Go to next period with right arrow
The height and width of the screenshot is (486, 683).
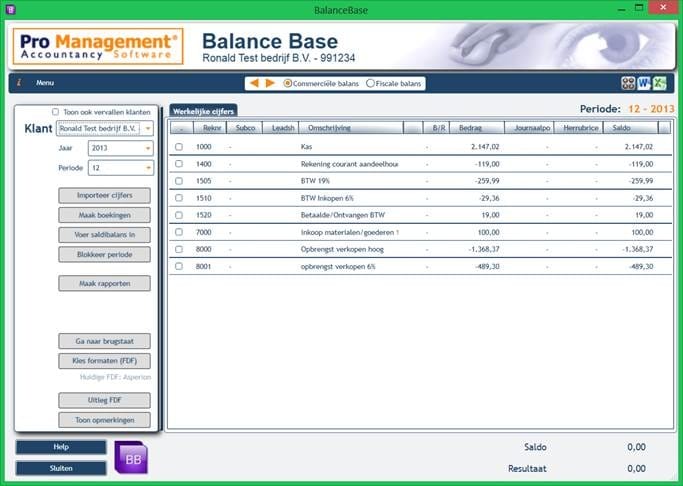pyautogui.click(x=270, y=83)
